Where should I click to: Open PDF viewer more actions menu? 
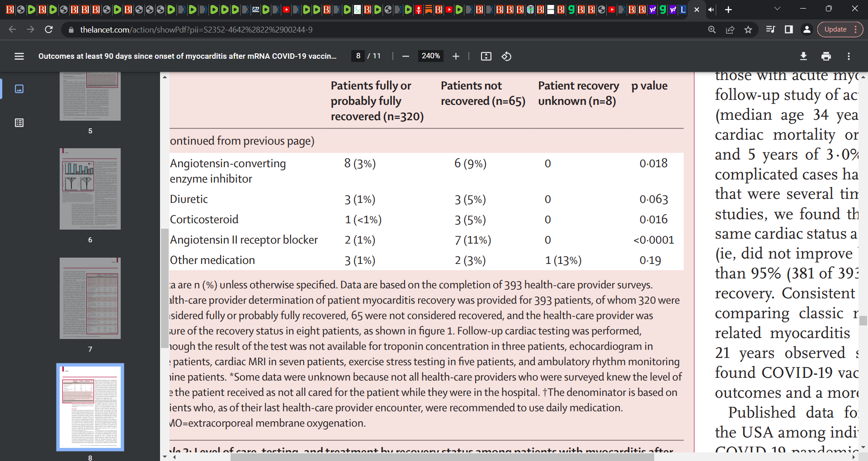pos(849,56)
